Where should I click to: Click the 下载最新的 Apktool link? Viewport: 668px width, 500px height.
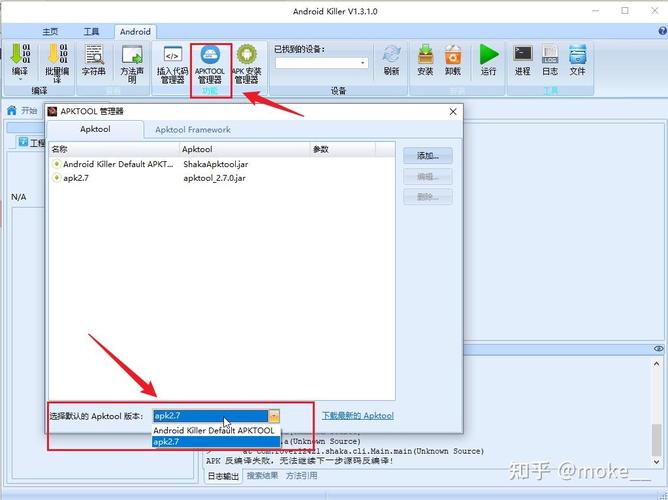[x=357, y=415]
